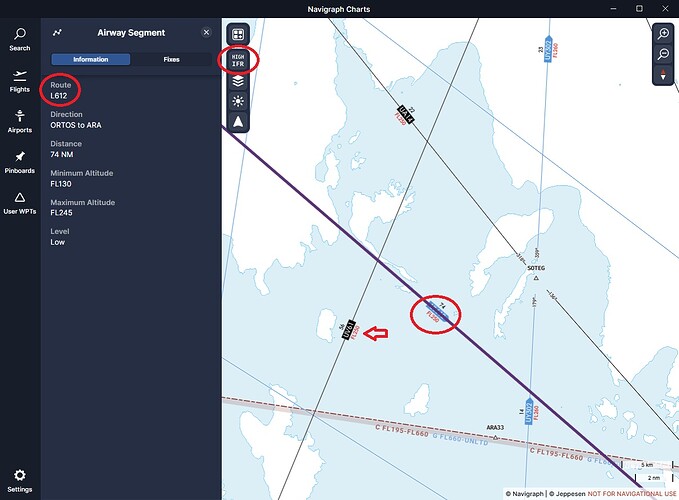This screenshot has height=500, width=679.
Task: Close the Airway Segment panel
Action: point(207,32)
